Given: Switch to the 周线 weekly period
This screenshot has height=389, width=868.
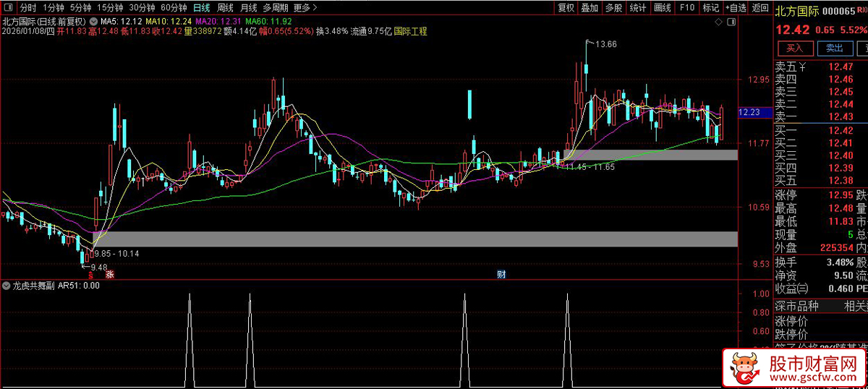Looking at the screenshot, I should click(225, 8).
